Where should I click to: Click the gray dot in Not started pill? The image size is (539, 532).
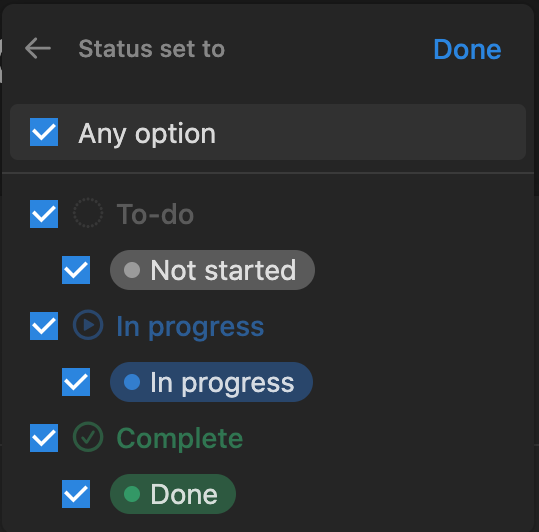coord(132,270)
